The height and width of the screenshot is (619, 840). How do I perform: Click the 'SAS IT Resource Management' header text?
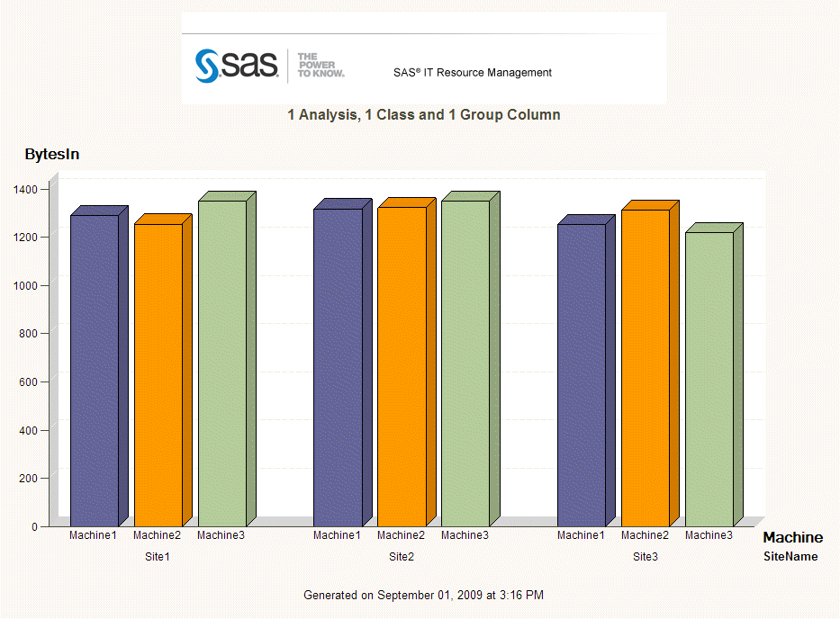click(x=473, y=72)
